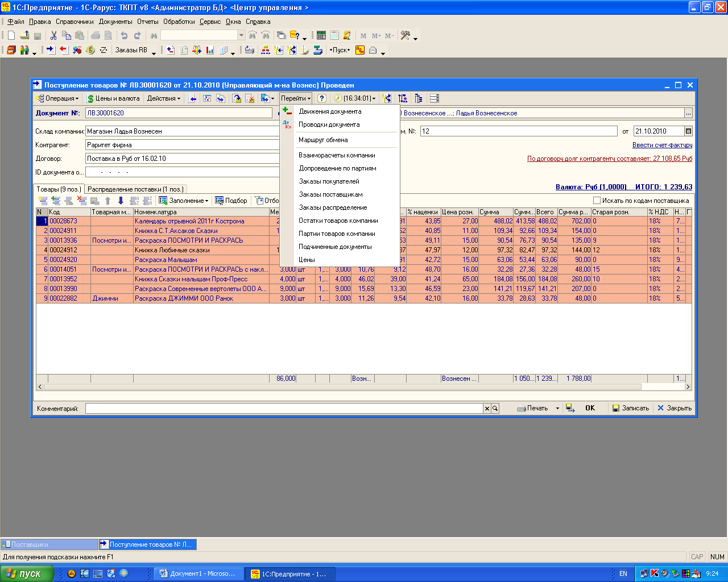Click the scissors Cut icon
This screenshot has width=728, height=582.
(53, 35)
